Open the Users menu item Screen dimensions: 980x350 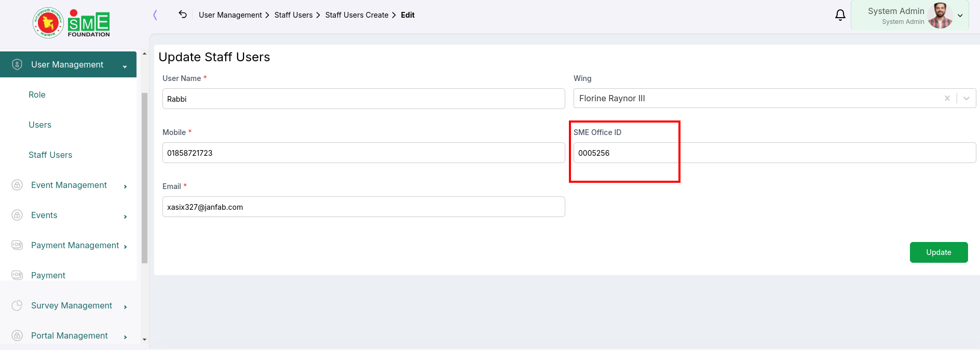coord(40,125)
